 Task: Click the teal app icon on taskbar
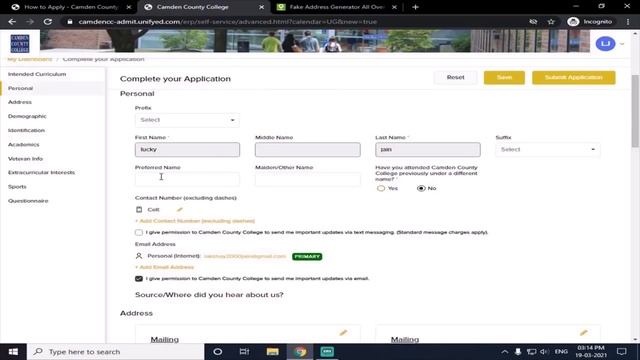327,351
